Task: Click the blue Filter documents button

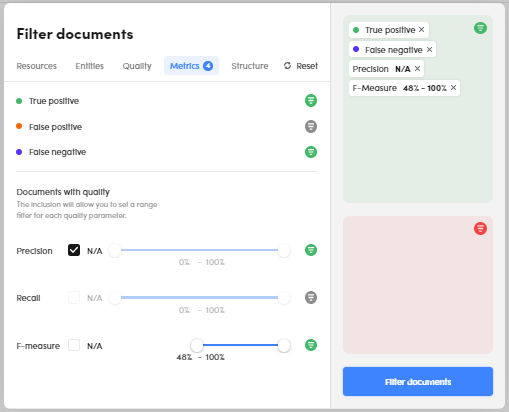Action: pos(418,382)
